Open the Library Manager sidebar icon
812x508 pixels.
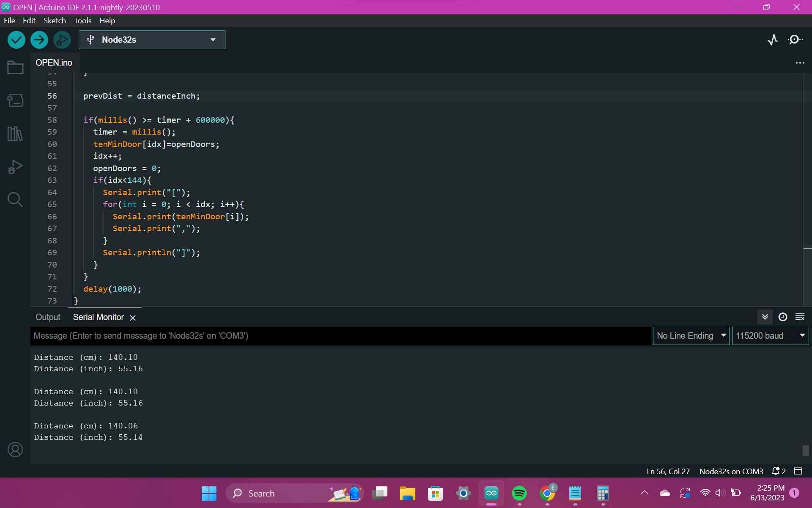[x=15, y=134]
